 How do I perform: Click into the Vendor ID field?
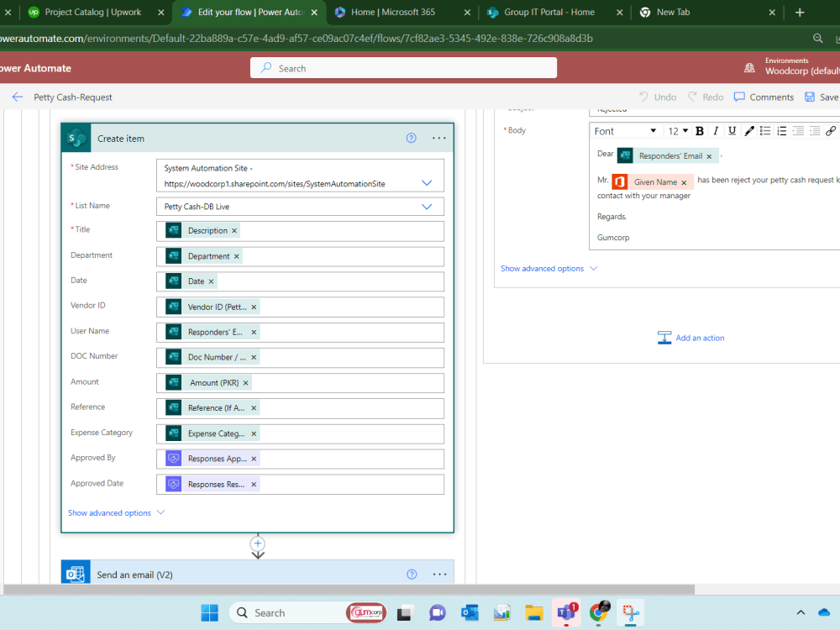coord(300,307)
